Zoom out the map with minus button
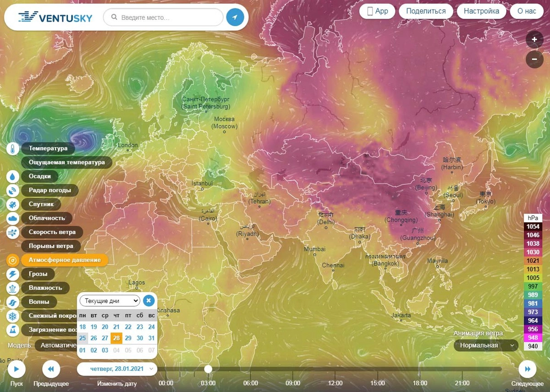This screenshot has height=392, width=550. 534,59
